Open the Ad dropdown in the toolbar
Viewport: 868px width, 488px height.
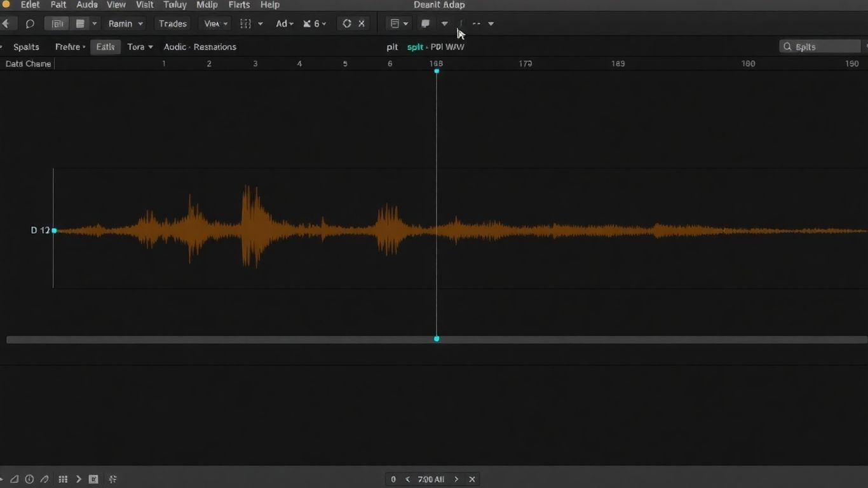coord(285,24)
